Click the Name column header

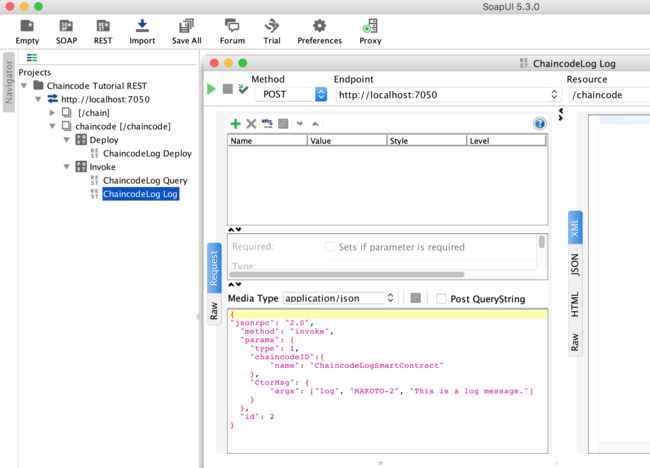pyautogui.click(x=267, y=141)
